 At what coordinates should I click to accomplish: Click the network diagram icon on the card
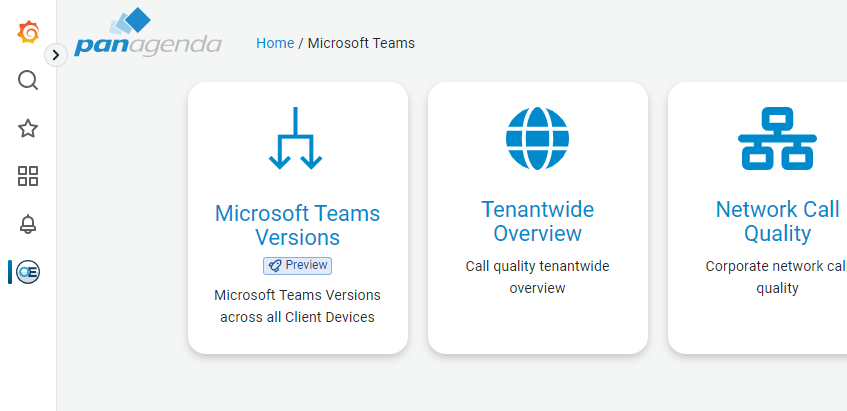777,138
